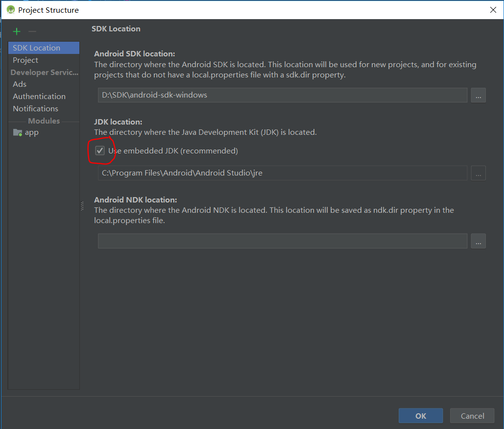Screen dimensions: 504x429
Task: Select the app entry under Modules
Action: pos(32,132)
